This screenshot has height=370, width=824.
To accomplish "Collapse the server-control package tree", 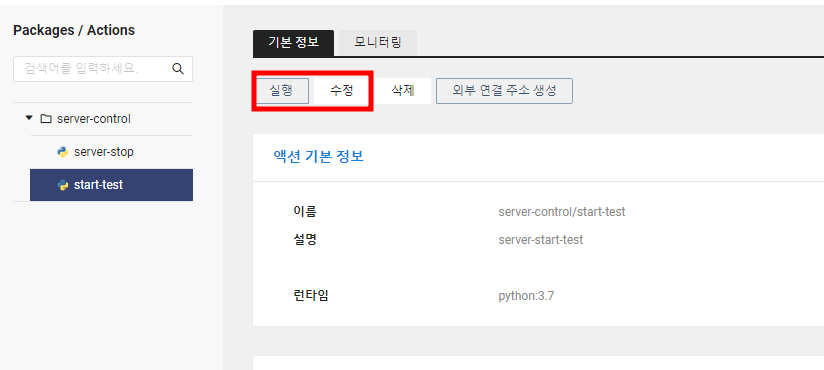I will point(29,119).
